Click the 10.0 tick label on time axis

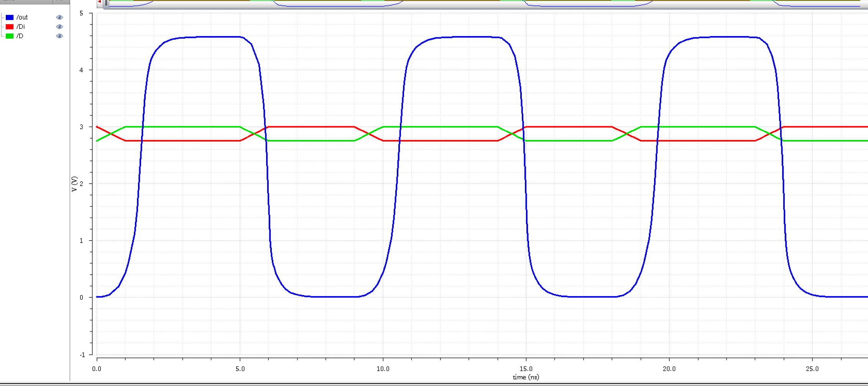click(x=383, y=369)
